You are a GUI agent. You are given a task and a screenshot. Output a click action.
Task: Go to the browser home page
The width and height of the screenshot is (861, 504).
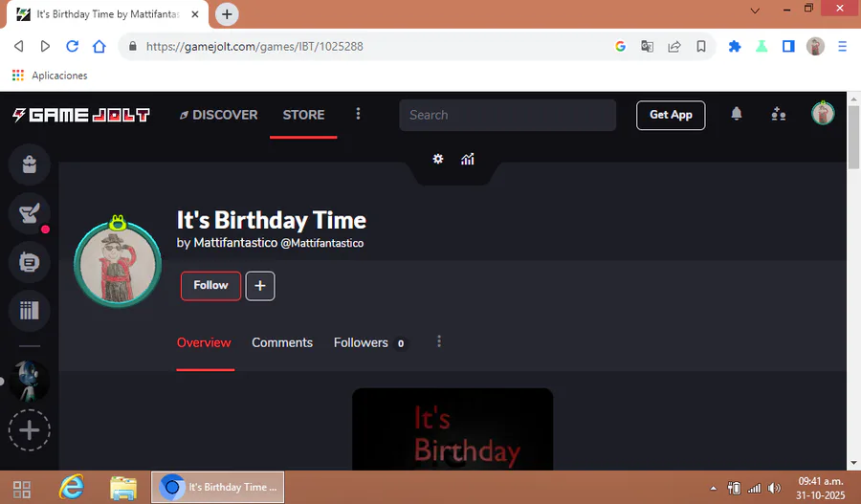pyautogui.click(x=99, y=46)
